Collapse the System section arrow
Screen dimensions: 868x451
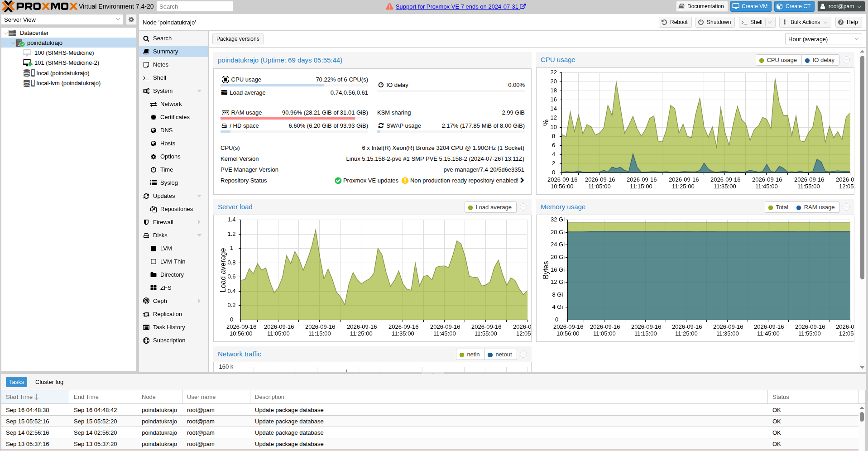coord(199,91)
